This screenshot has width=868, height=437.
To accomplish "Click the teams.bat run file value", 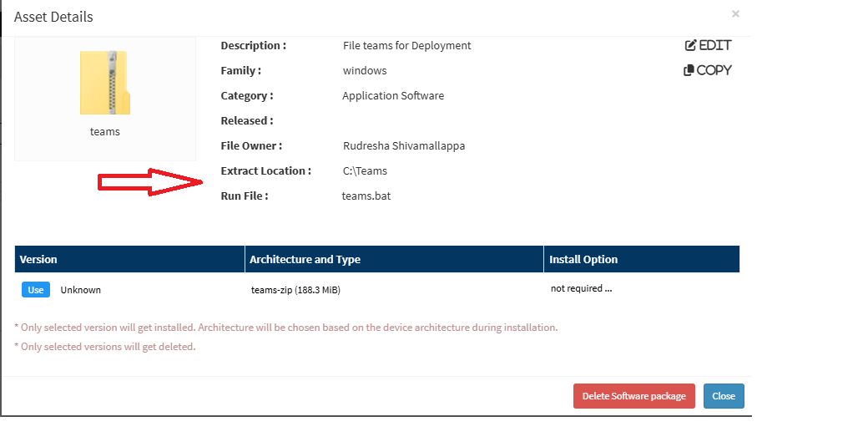I will tap(366, 196).
